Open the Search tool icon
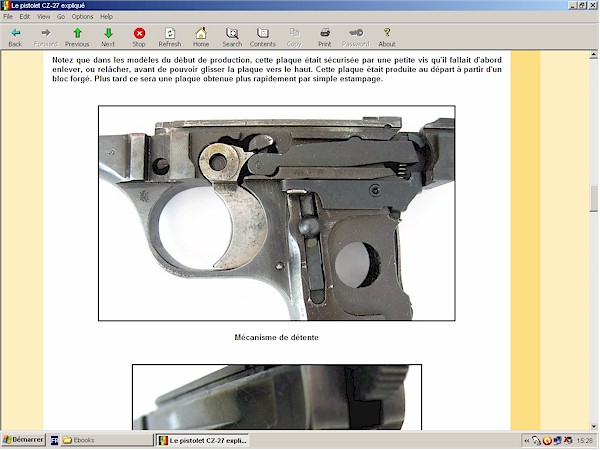600x450 pixels. 232,33
